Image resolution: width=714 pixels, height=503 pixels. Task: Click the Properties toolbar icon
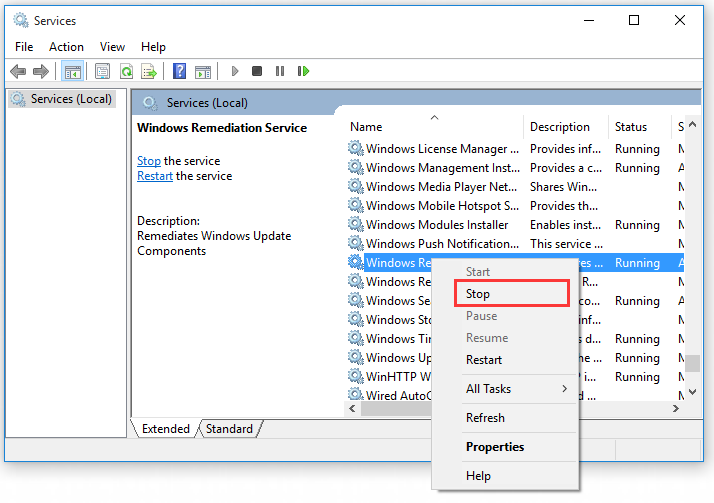pos(102,71)
